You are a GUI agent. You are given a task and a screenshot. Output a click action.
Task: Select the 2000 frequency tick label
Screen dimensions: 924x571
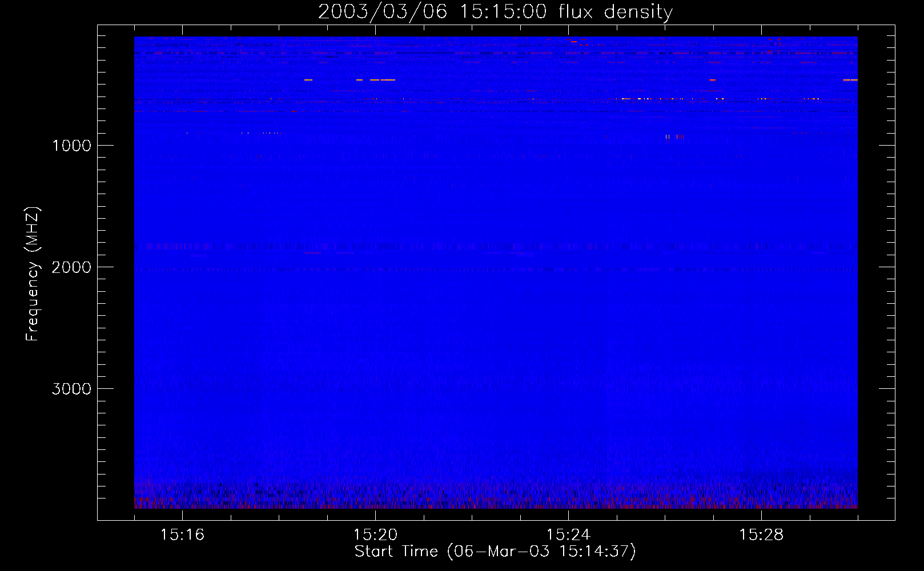point(71,267)
